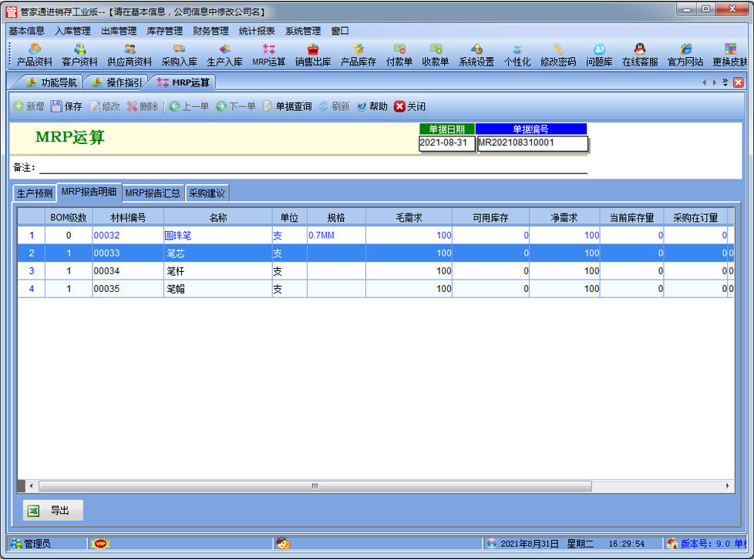Open the 库存管理 menu

point(164,31)
